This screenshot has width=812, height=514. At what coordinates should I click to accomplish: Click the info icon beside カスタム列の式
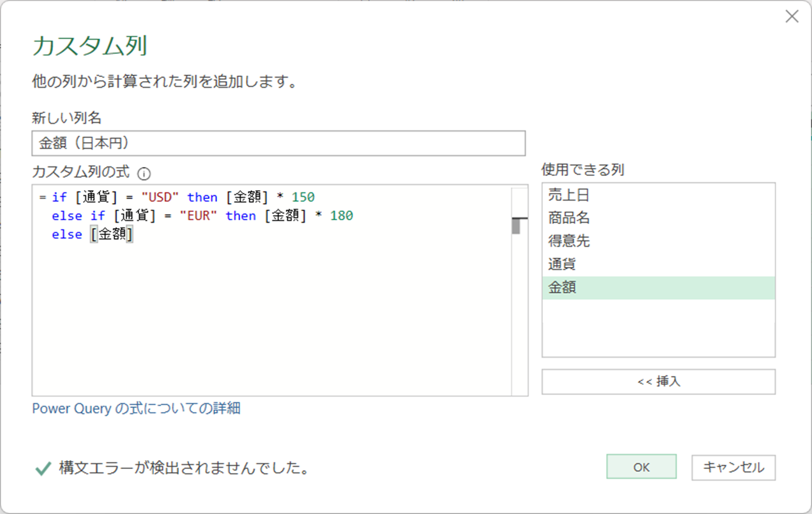[x=144, y=174]
